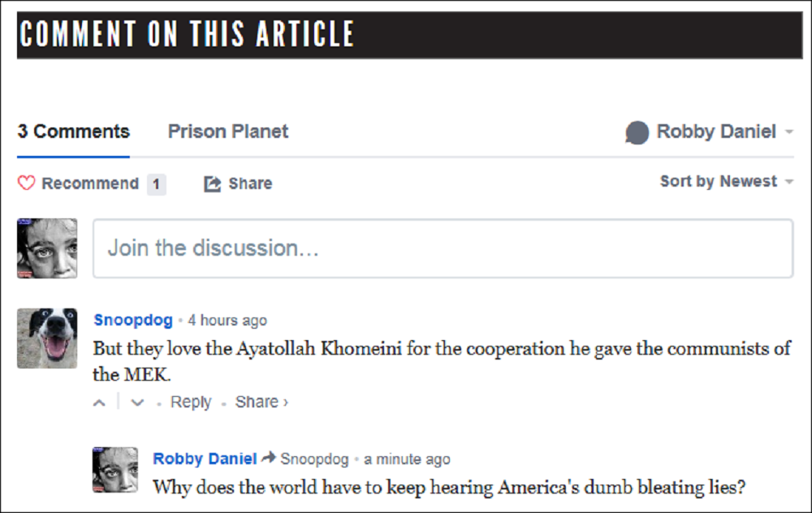The height and width of the screenshot is (513, 812).
Task: Select the 3 Comments tab
Action: click(x=73, y=131)
